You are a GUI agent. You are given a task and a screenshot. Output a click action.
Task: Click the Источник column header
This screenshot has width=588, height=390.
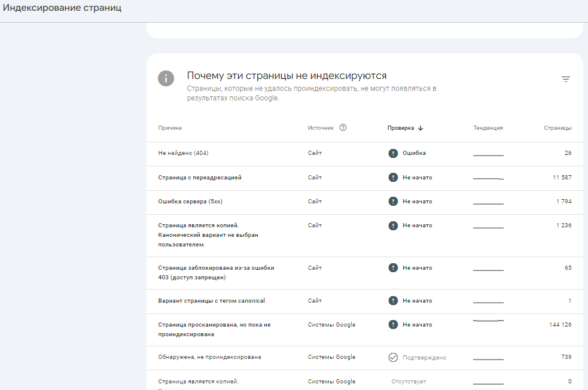coord(321,128)
